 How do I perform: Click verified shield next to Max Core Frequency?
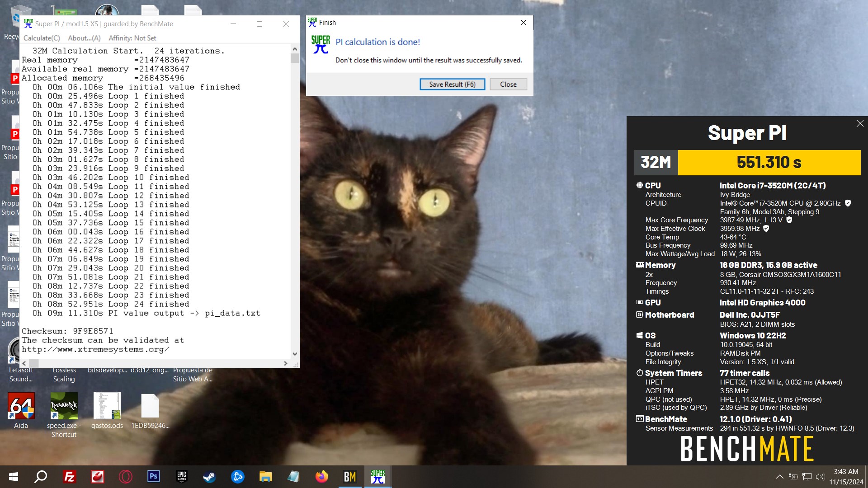point(789,220)
